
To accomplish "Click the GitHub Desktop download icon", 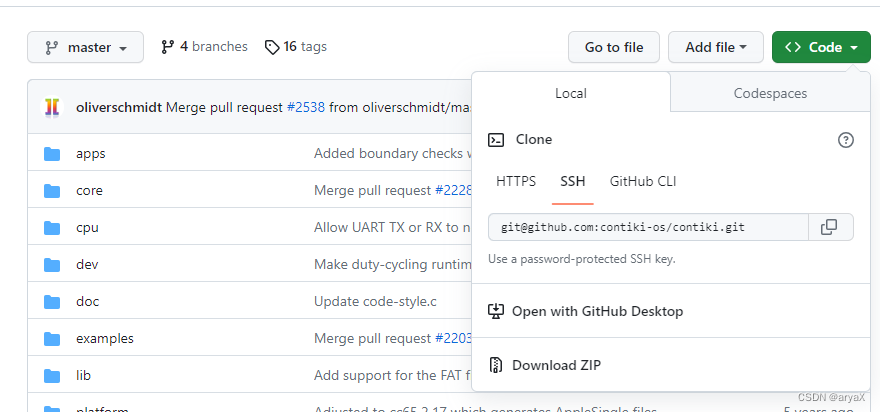I will tap(496, 311).
